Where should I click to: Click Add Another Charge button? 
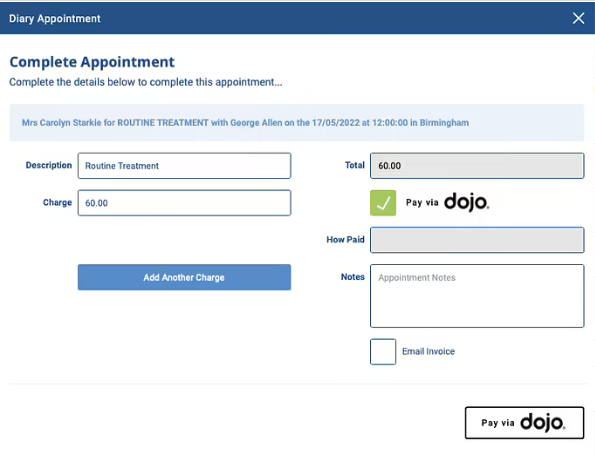coord(184,277)
